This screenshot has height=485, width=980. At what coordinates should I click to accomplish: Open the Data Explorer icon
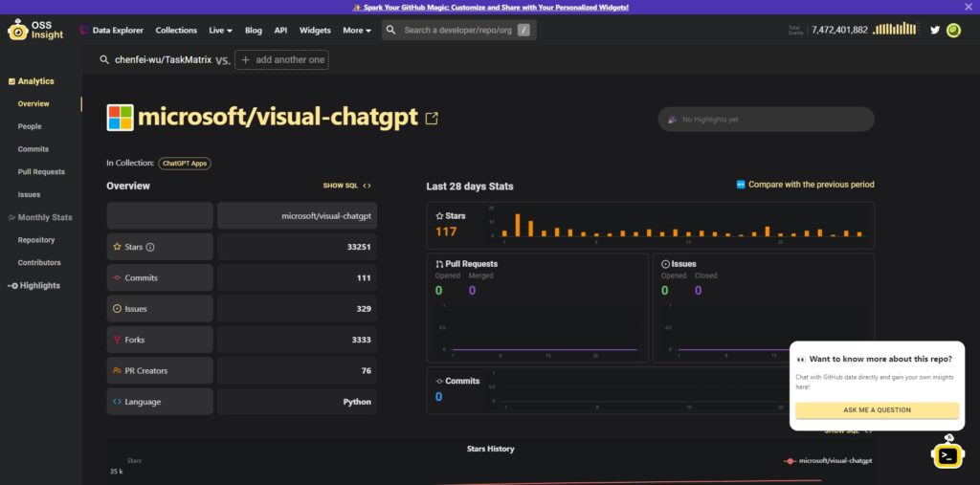[84, 30]
